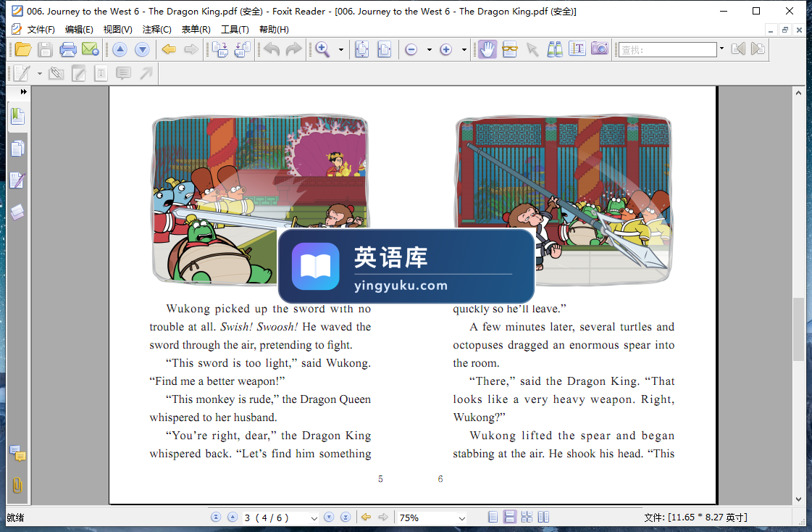Image resolution: width=812 pixels, height=532 pixels.
Task: Click the note comment bubble toolbar icon
Action: coord(123,73)
